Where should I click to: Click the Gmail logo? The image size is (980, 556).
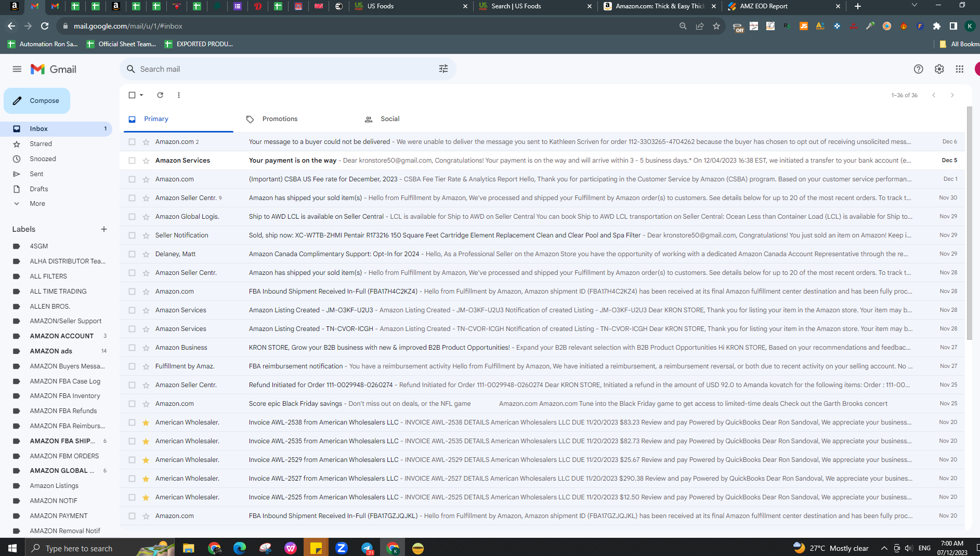coord(53,69)
